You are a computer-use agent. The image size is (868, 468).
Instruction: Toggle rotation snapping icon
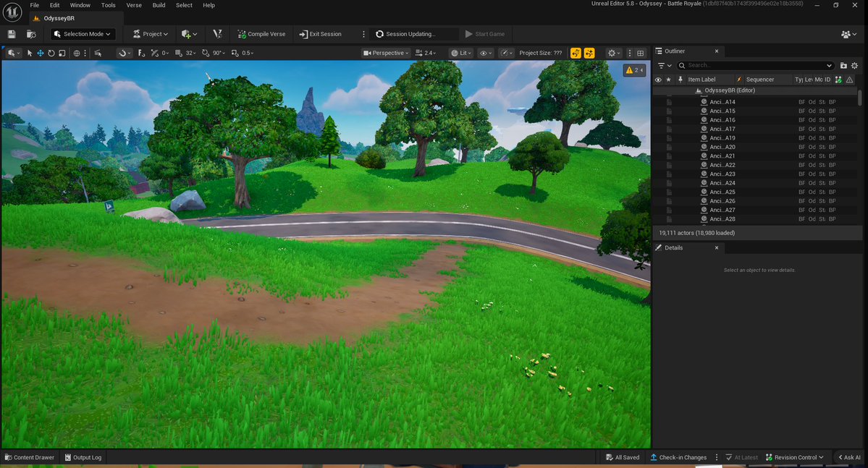(206, 53)
